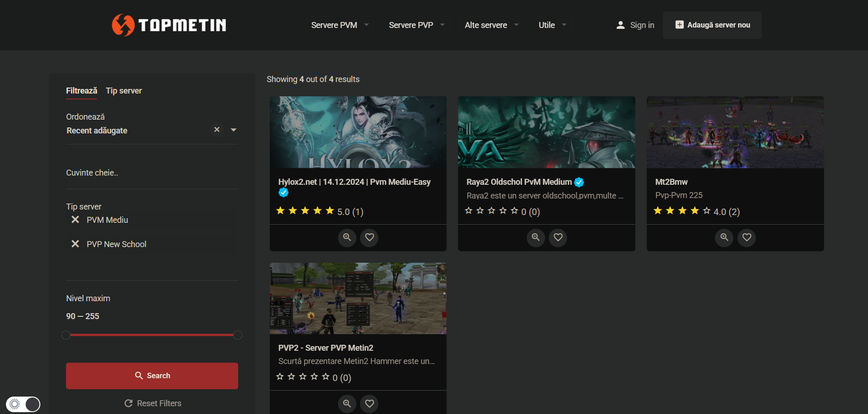Toggle the dark/light theme switch
Viewport: 868px width, 414px height.
[23, 404]
